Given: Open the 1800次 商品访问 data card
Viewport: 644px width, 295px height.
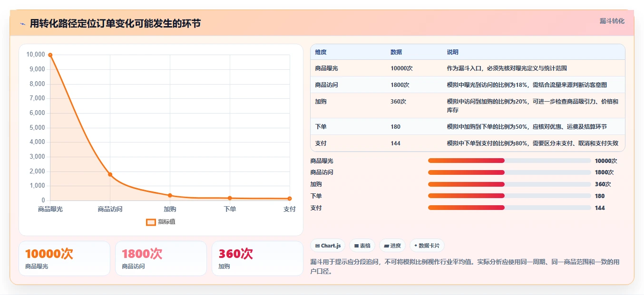Looking at the screenshot, I should pos(161,258).
